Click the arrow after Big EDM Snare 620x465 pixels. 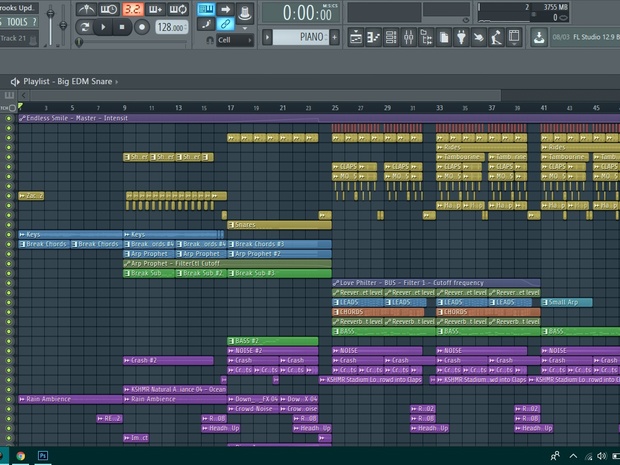(117, 82)
